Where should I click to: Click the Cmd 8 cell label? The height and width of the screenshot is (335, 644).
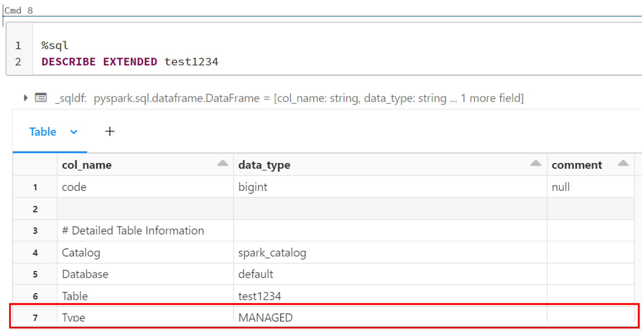pyautogui.click(x=19, y=11)
